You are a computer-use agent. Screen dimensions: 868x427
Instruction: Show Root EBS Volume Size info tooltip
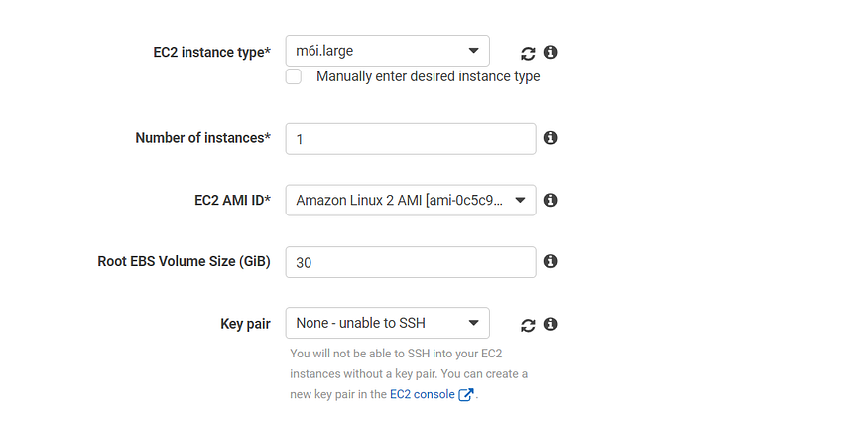[x=551, y=261]
